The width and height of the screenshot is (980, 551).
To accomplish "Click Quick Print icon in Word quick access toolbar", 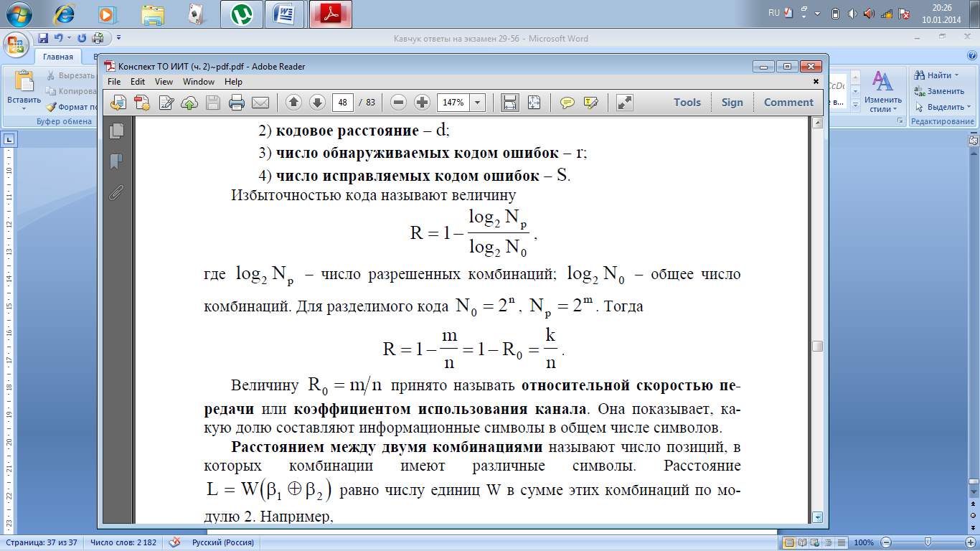I will 98,38.
